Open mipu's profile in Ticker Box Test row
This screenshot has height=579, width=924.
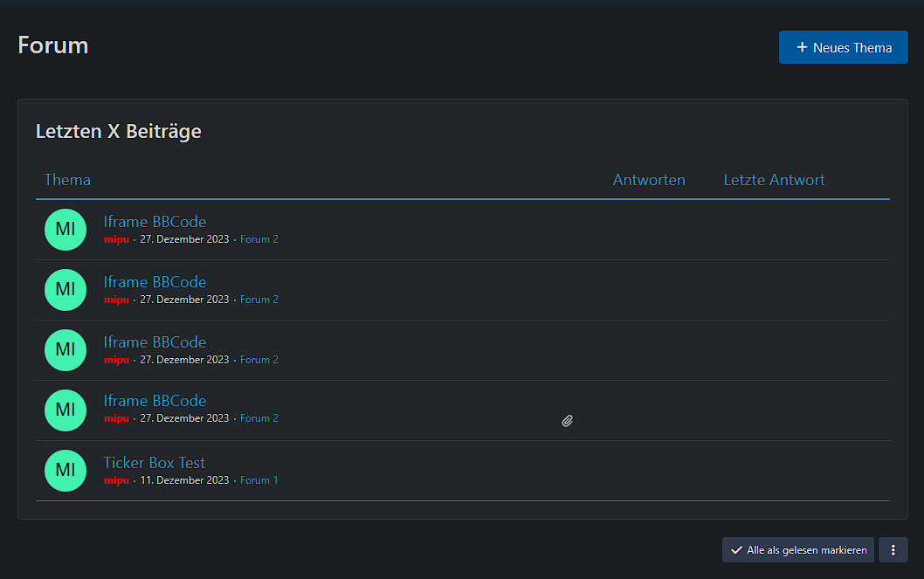point(116,480)
